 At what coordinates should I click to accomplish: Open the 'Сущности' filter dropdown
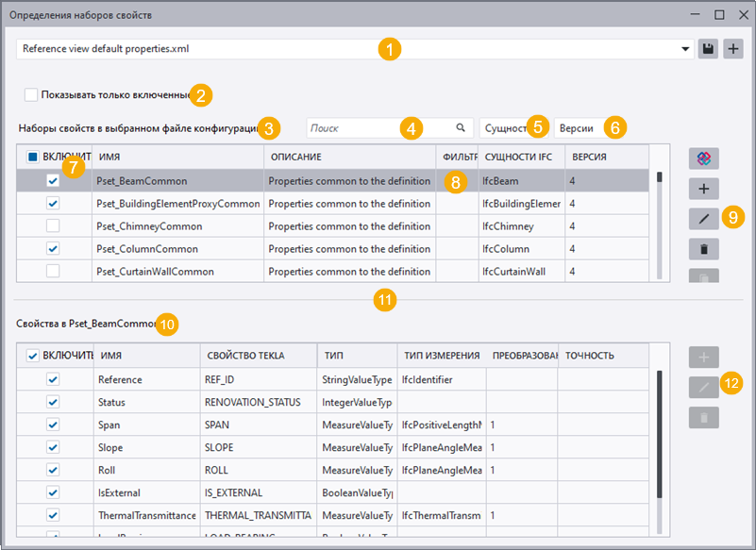502,127
